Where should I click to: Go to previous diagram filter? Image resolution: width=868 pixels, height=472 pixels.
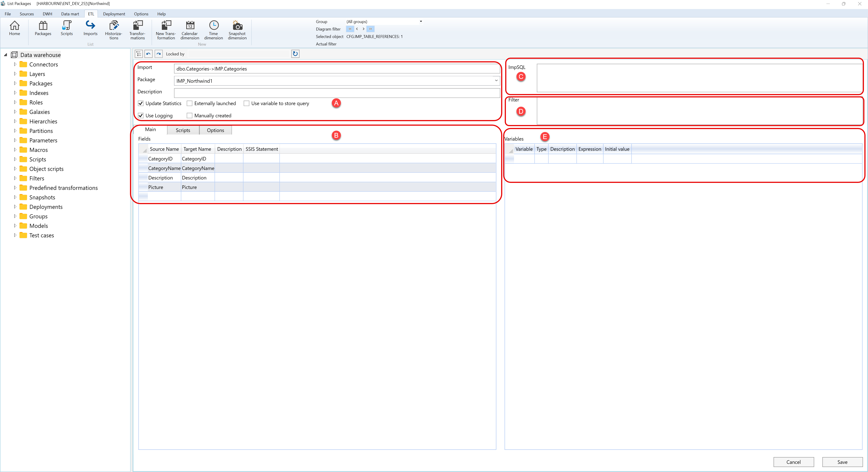pyautogui.click(x=357, y=29)
